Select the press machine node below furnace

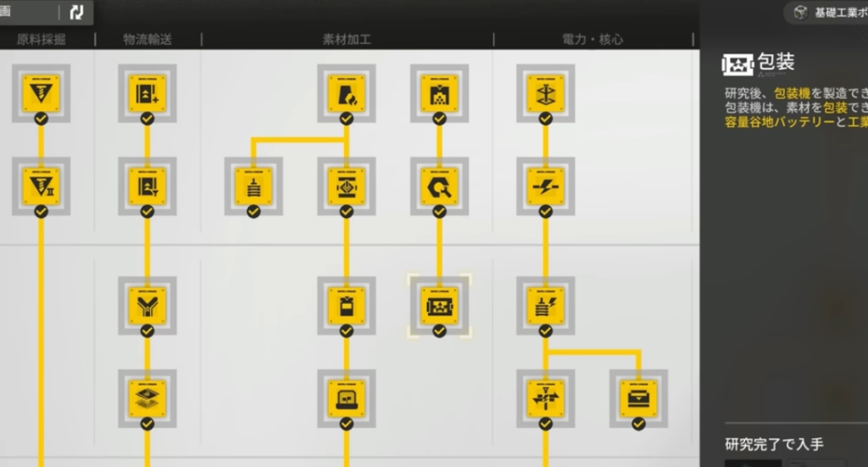pyautogui.click(x=347, y=186)
